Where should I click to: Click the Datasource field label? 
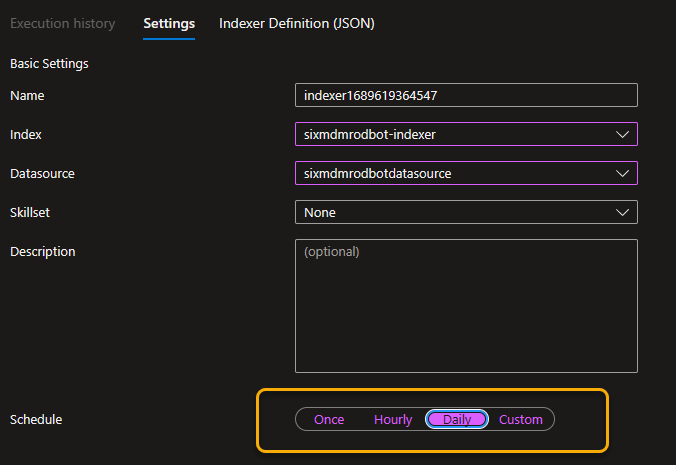pos(42,173)
